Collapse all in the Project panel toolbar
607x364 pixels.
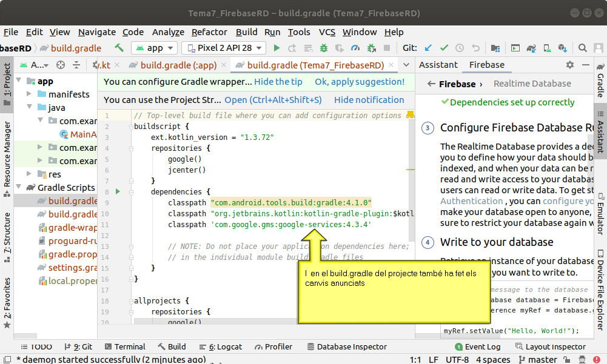[76, 65]
